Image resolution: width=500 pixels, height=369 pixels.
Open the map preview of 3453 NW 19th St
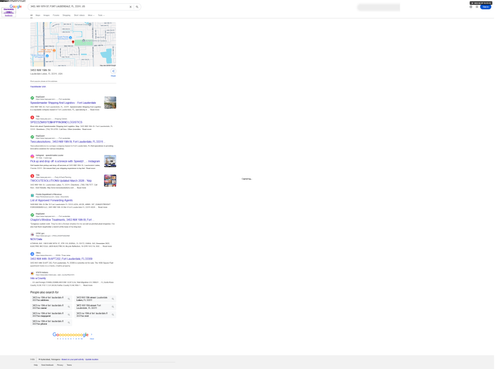pos(73,44)
